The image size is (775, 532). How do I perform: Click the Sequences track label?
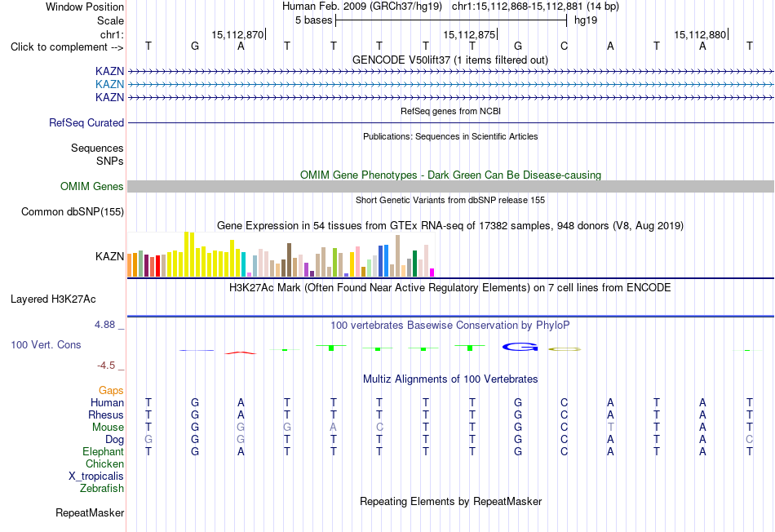coord(97,148)
